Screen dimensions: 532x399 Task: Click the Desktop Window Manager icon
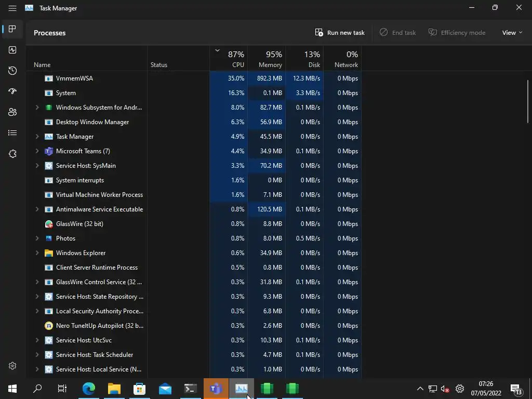pyautogui.click(x=49, y=122)
